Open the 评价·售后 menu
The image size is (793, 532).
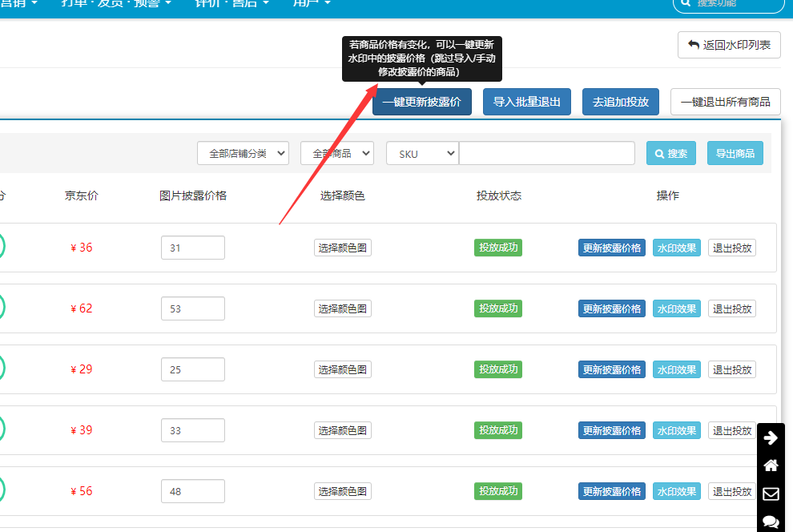(x=231, y=4)
